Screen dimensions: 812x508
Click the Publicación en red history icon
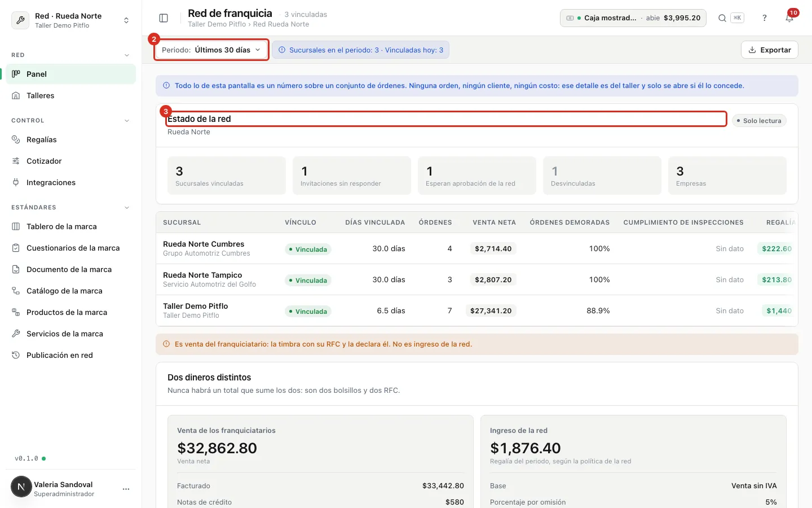pyautogui.click(x=16, y=355)
